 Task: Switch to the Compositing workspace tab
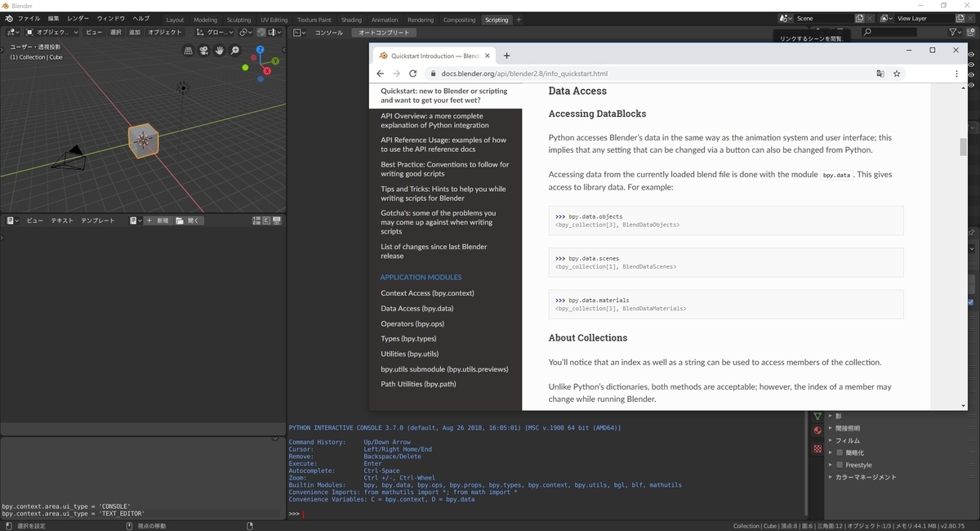point(459,20)
